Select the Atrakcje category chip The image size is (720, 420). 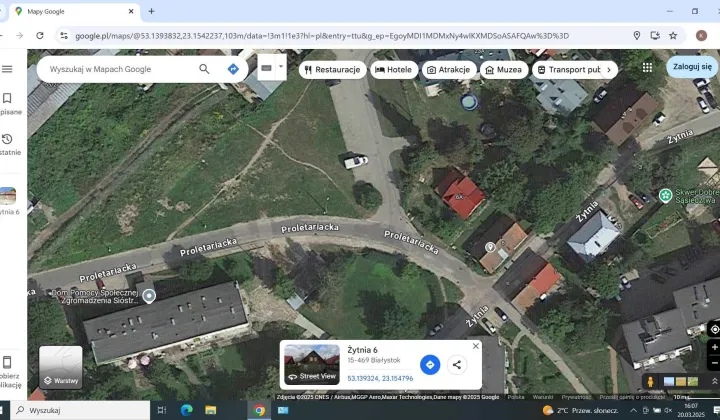pyautogui.click(x=449, y=70)
